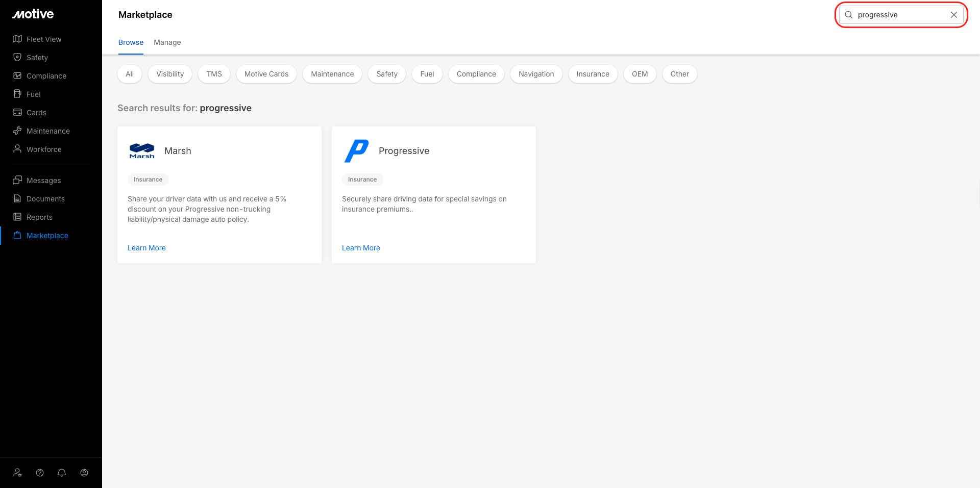This screenshot has height=488, width=980.
Task: Select the All category filter
Action: click(130, 74)
